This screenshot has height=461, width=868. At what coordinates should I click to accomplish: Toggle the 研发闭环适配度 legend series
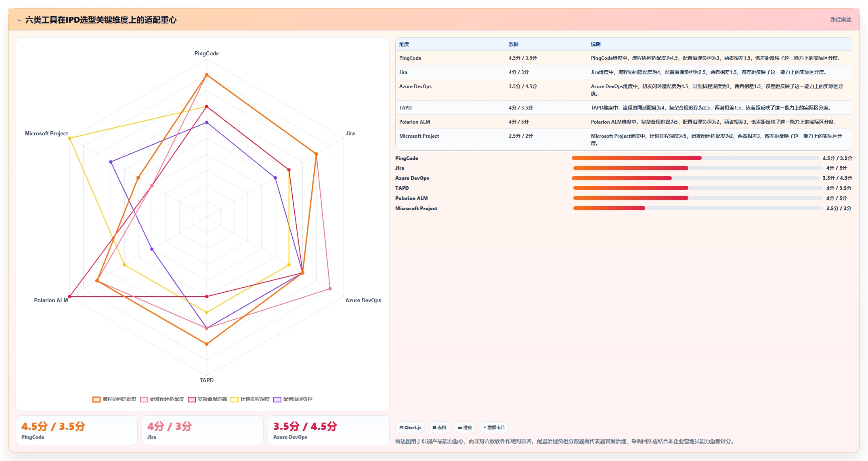162,399
